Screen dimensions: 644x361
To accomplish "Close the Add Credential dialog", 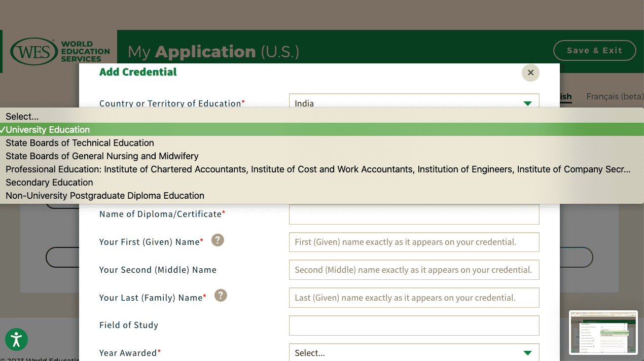I will (530, 73).
